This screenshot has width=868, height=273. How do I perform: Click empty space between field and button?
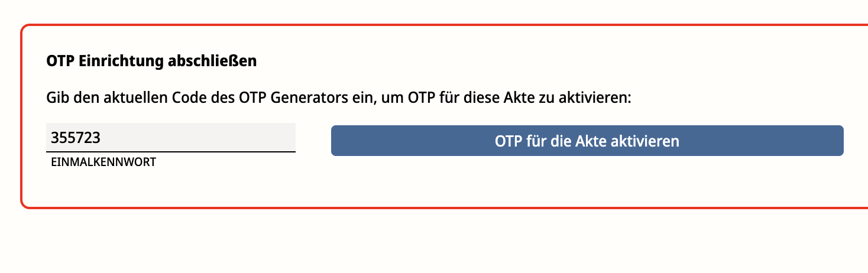(313, 141)
